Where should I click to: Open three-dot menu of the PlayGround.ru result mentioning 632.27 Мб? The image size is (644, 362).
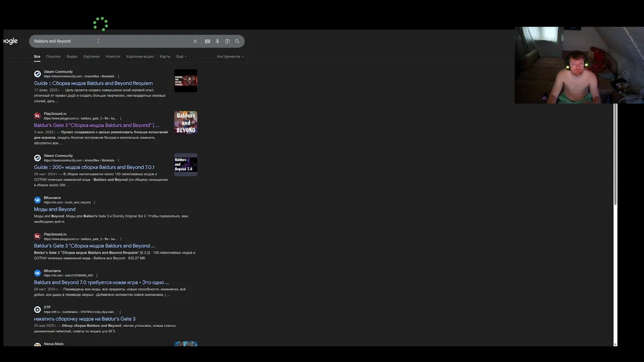[121, 239]
